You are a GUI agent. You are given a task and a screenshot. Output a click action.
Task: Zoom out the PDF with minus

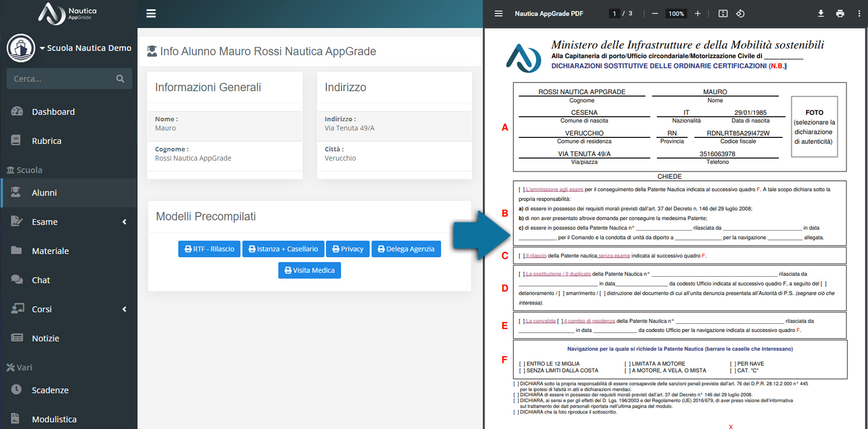tap(655, 14)
